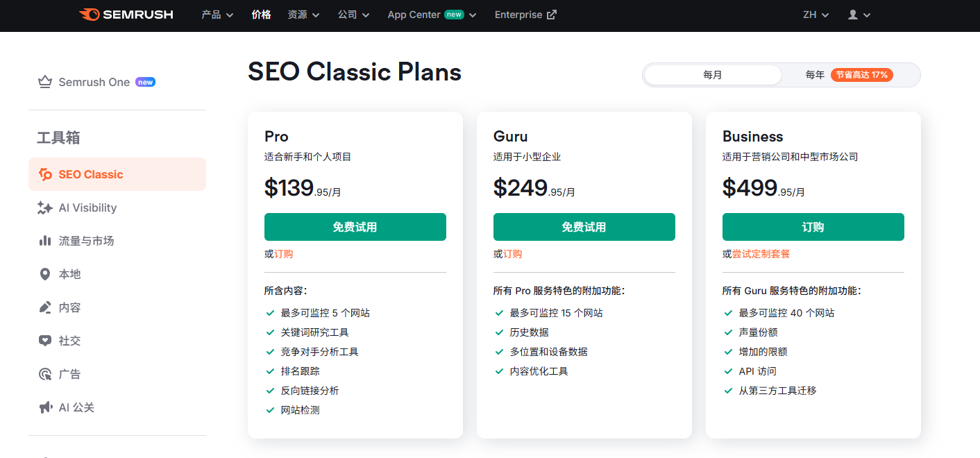This screenshot has width=980, height=458.
Task: Open Enterprise external link
Action: coord(525,15)
